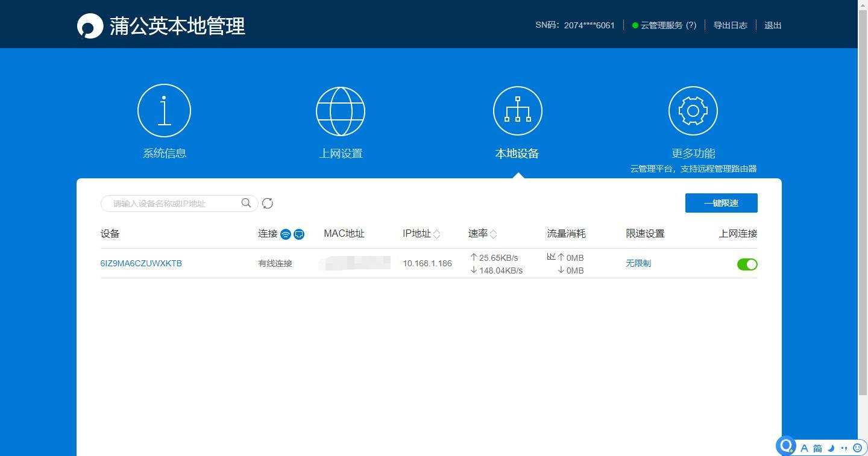Filter by Wi-Fi connection icon
Viewport: 868px width, 456px height.
coord(286,234)
